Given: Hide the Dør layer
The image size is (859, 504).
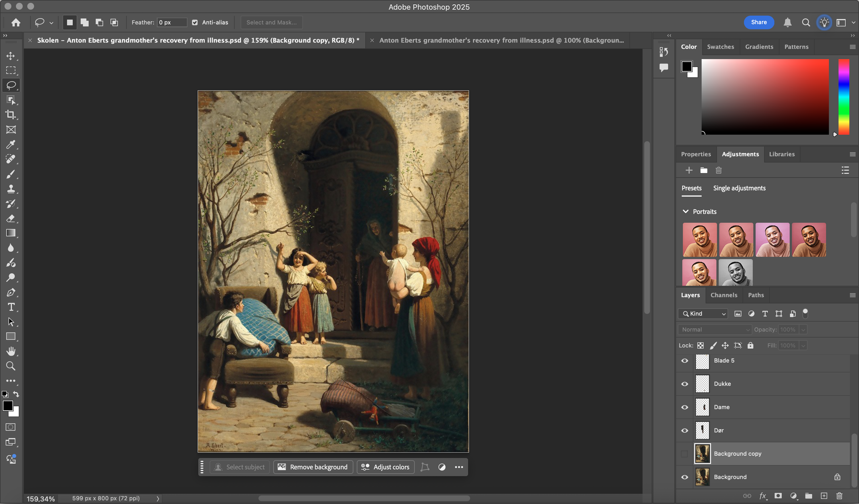Looking at the screenshot, I should pos(685,430).
